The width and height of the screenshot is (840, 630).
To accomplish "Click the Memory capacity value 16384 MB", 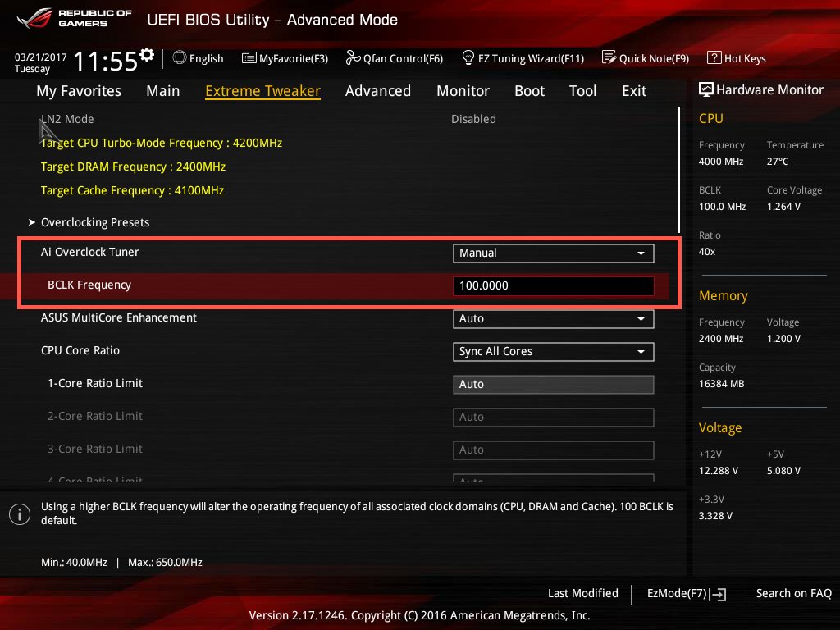I will pos(722,384).
